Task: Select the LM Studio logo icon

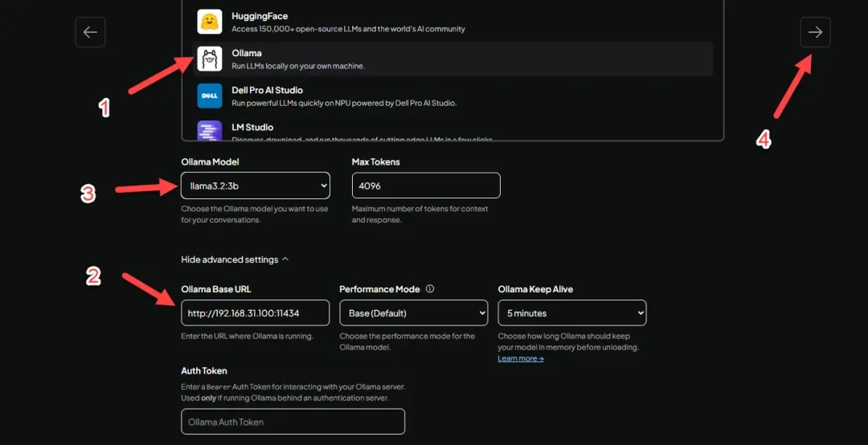Action: click(x=210, y=131)
